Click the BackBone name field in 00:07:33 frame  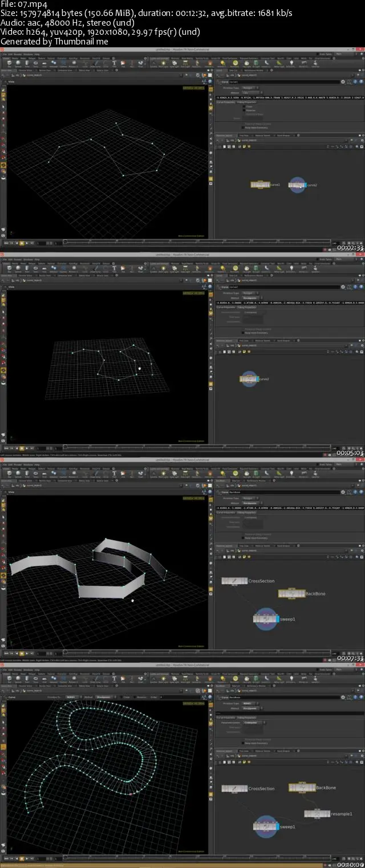(284, 492)
